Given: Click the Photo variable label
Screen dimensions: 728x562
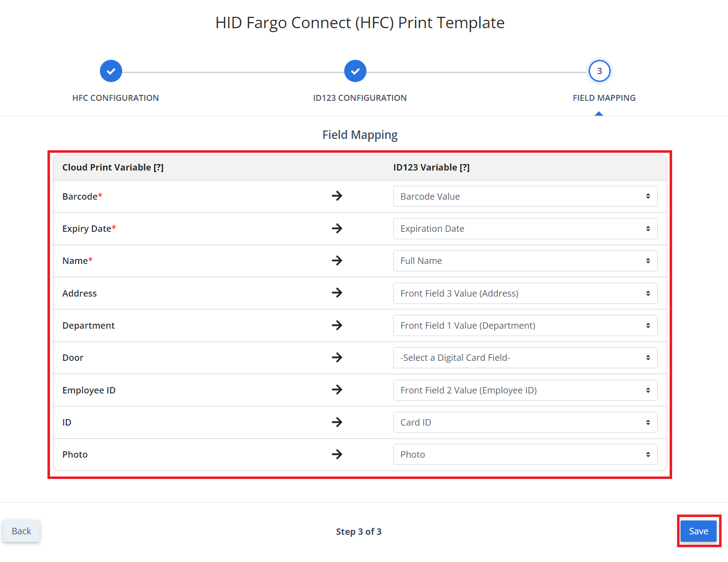Looking at the screenshot, I should tap(75, 454).
